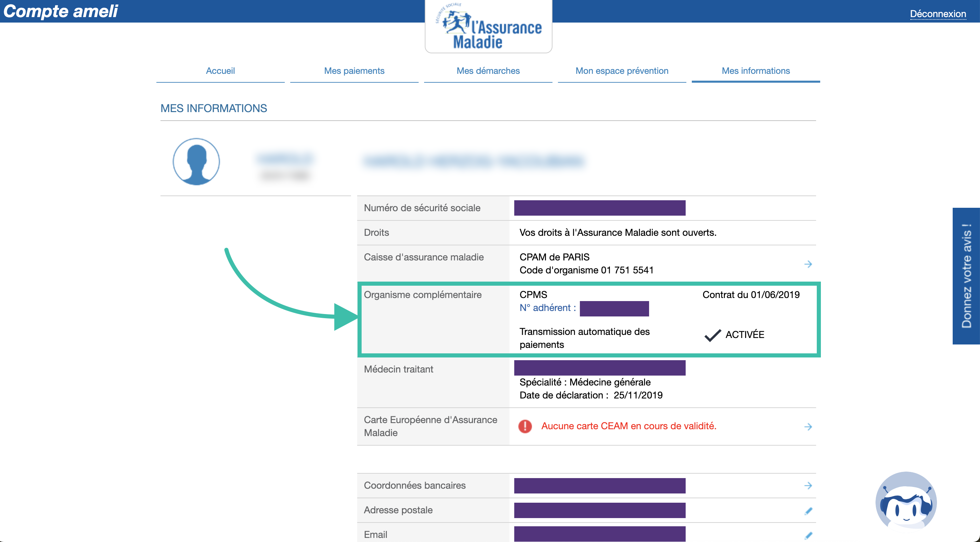Image resolution: width=980 pixels, height=542 pixels.
Task: Switch to the Accueil tab
Action: 220,71
